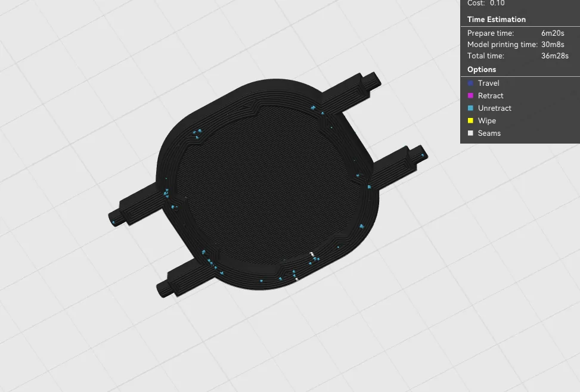Click the Total time value 36m28s
The image size is (580, 392).
555,56
